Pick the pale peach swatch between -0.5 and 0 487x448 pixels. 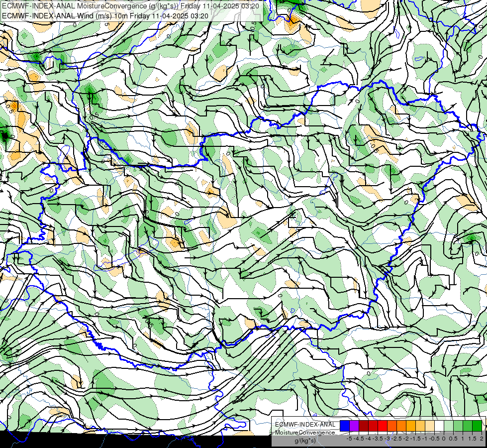pos(430,426)
